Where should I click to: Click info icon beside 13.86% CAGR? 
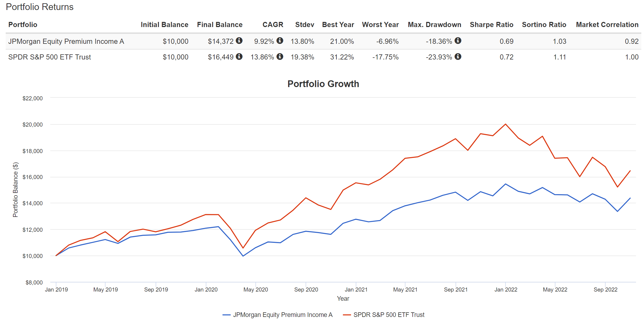pos(280,57)
